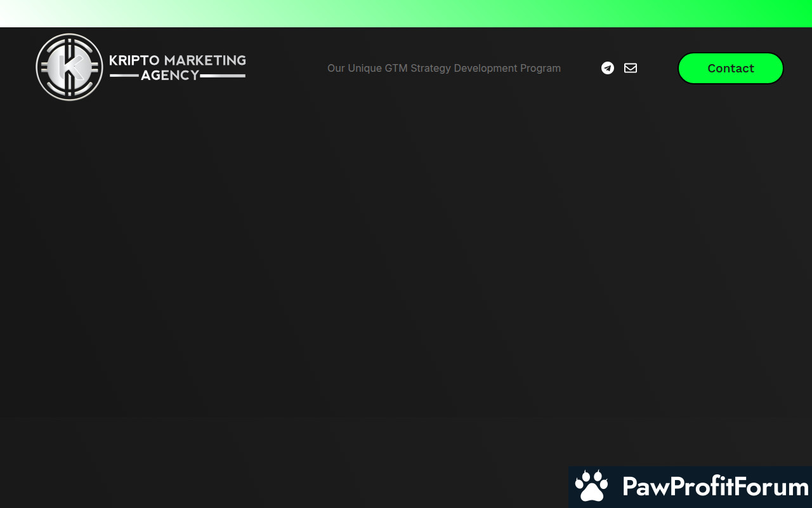
Task: Open Telegram via the paper-plane icon
Action: click(x=608, y=68)
